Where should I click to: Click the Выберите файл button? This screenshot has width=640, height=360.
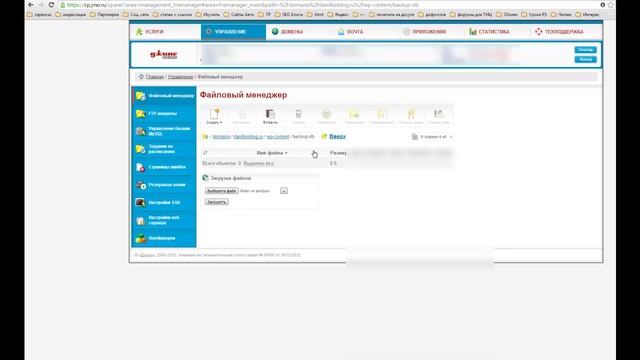click(221, 191)
